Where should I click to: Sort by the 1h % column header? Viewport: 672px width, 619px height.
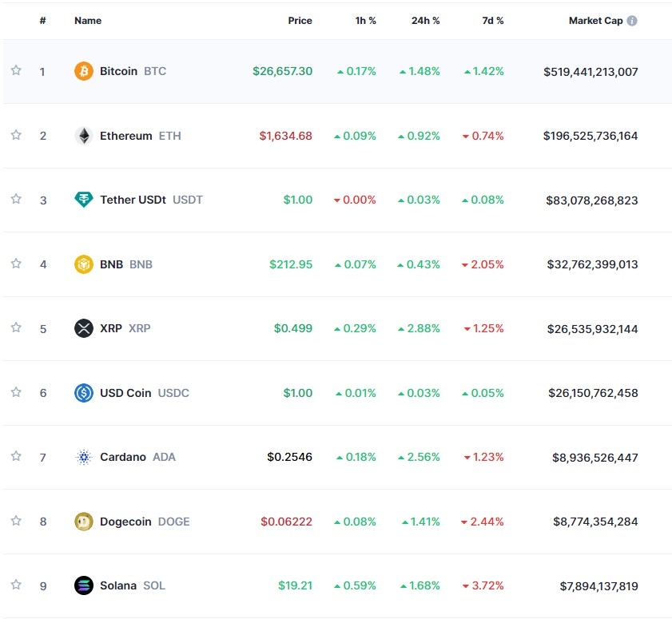[x=365, y=21]
